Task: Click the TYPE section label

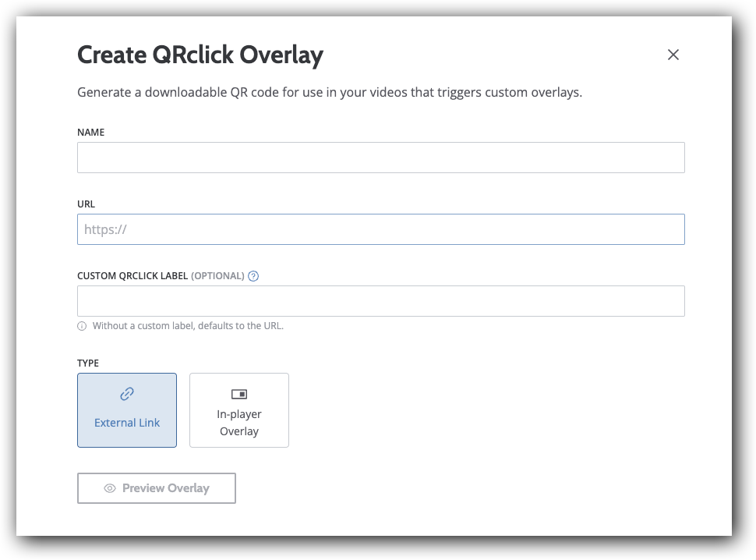Action: tap(88, 363)
